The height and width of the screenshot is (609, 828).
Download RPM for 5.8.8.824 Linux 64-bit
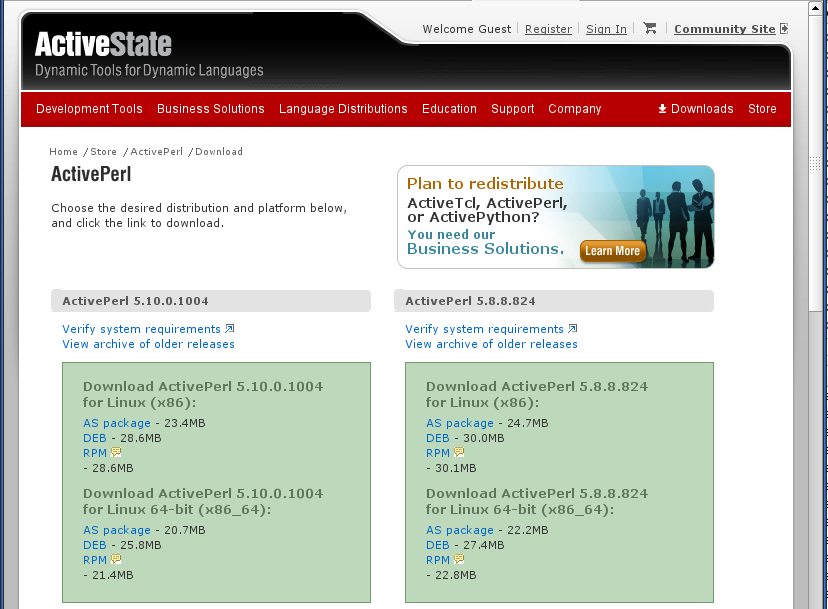pyautogui.click(x=438, y=560)
